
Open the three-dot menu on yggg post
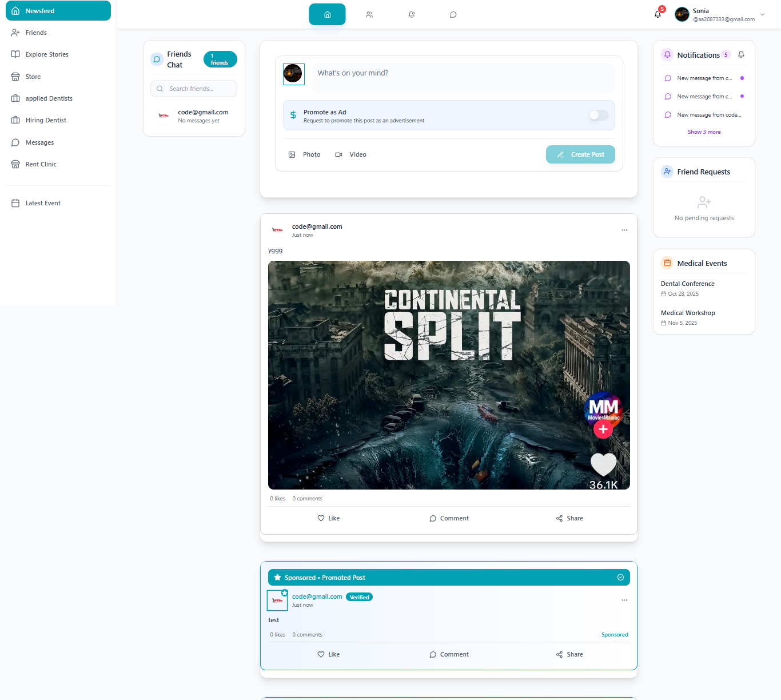(624, 230)
